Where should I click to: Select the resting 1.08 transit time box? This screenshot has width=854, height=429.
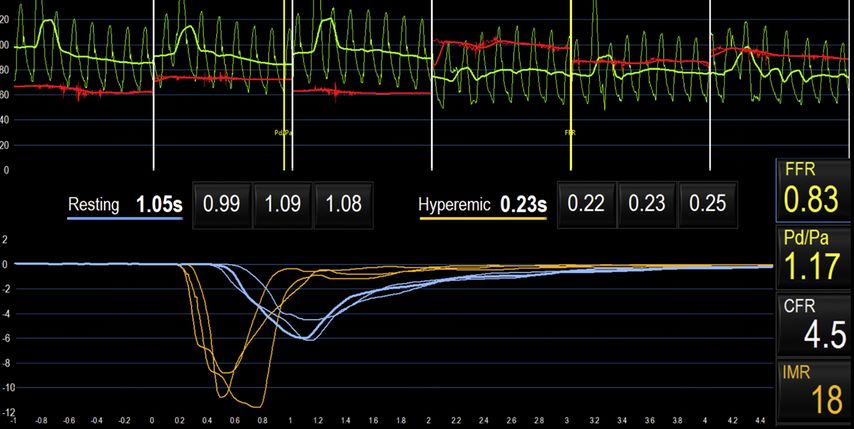coord(344,204)
